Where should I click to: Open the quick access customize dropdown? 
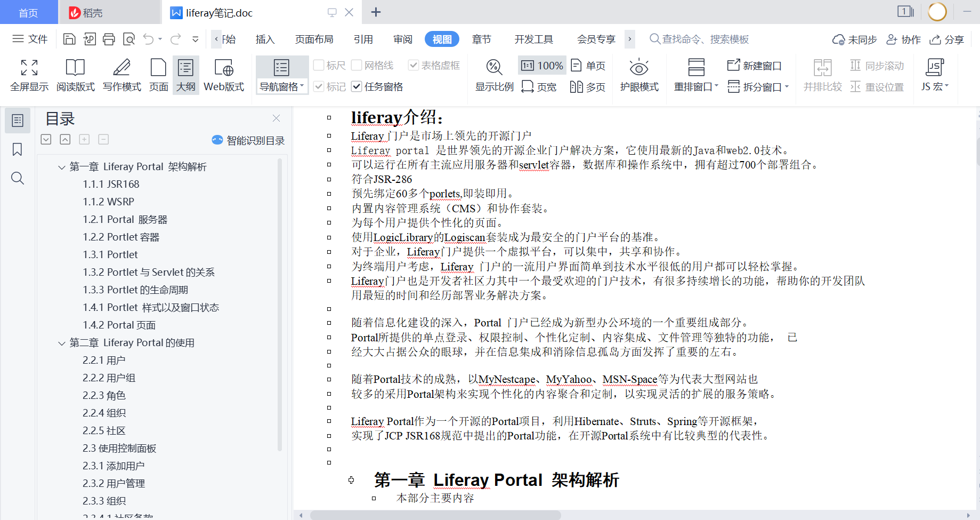(196, 39)
